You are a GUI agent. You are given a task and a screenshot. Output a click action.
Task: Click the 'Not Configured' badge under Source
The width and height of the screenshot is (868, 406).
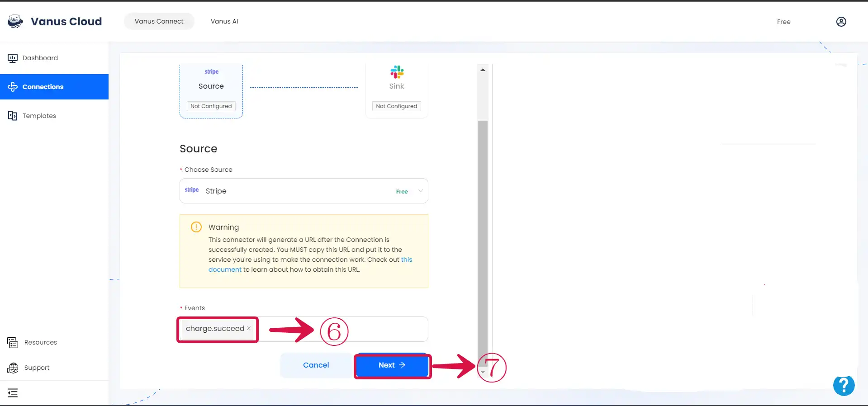click(x=211, y=106)
